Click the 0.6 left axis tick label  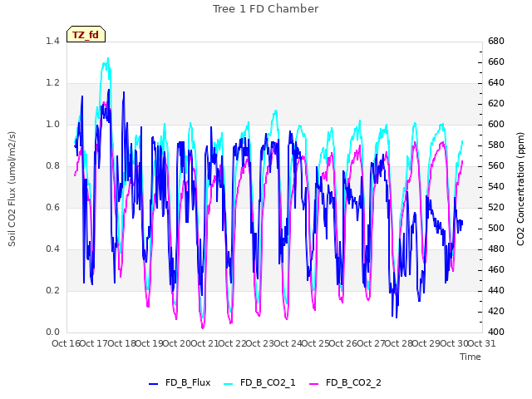click(52, 207)
